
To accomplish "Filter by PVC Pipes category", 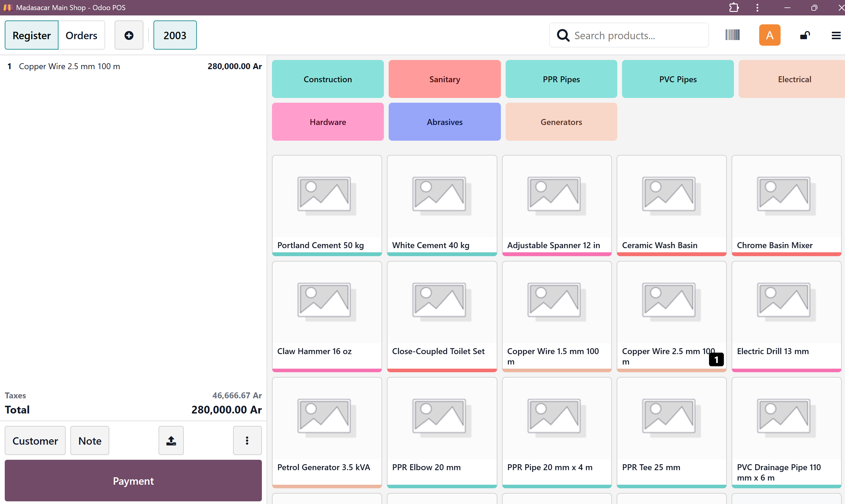I will (x=678, y=79).
